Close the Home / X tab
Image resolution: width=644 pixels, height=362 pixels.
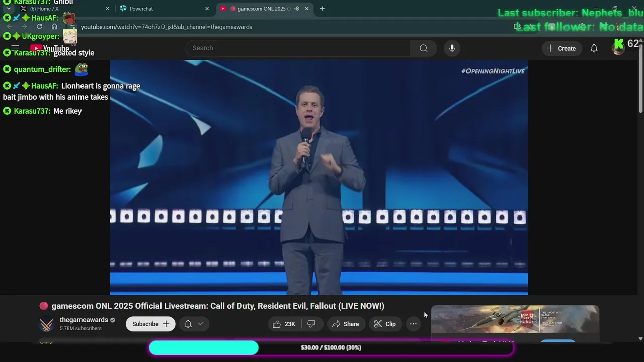click(107, 9)
